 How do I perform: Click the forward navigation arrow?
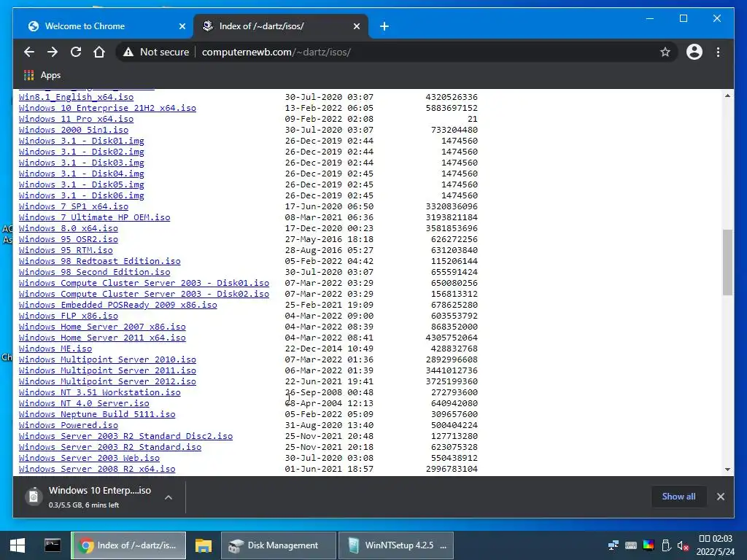(53, 52)
